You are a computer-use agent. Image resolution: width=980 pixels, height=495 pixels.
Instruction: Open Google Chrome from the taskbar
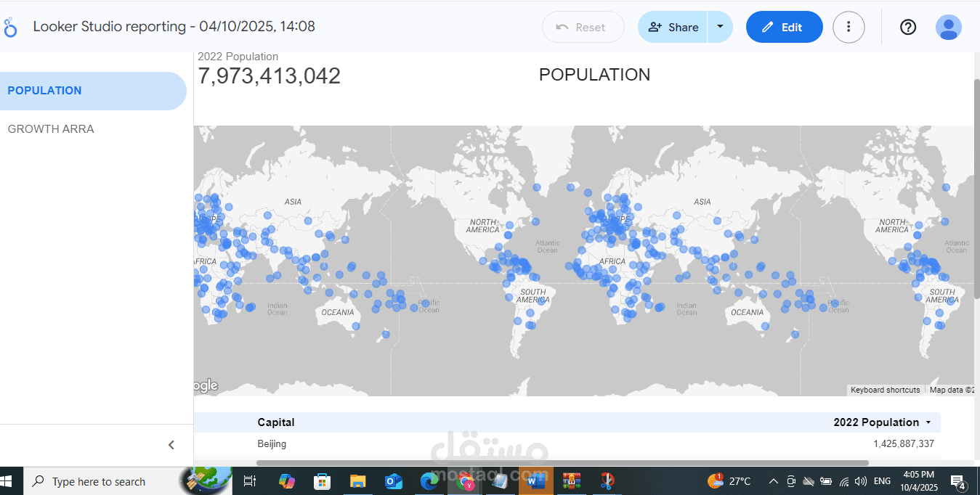click(x=465, y=481)
